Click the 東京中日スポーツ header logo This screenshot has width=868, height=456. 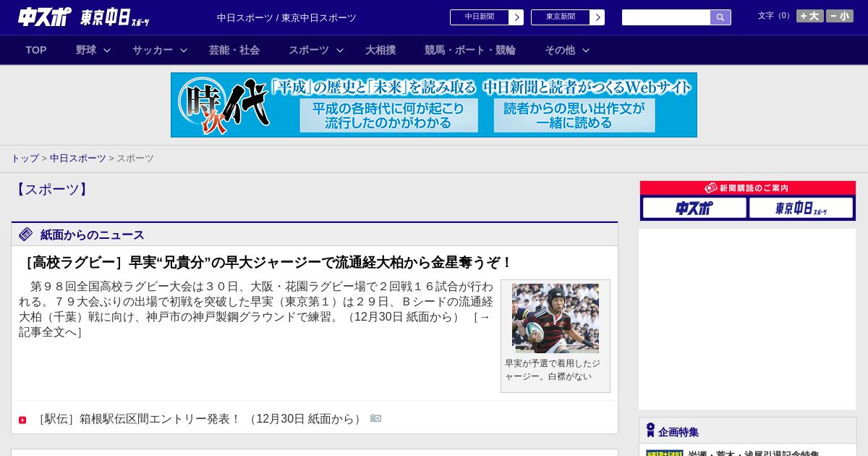(x=115, y=17)
